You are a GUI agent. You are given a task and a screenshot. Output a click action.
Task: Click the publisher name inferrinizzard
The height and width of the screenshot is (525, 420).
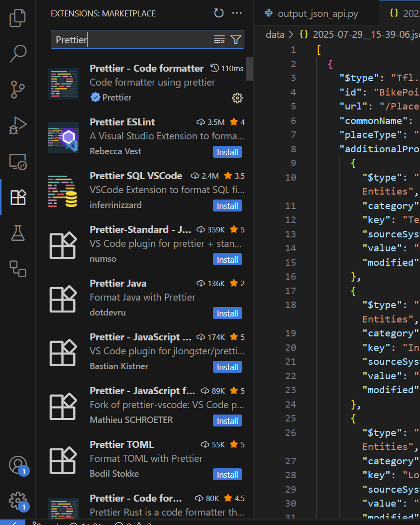point(115,205)
